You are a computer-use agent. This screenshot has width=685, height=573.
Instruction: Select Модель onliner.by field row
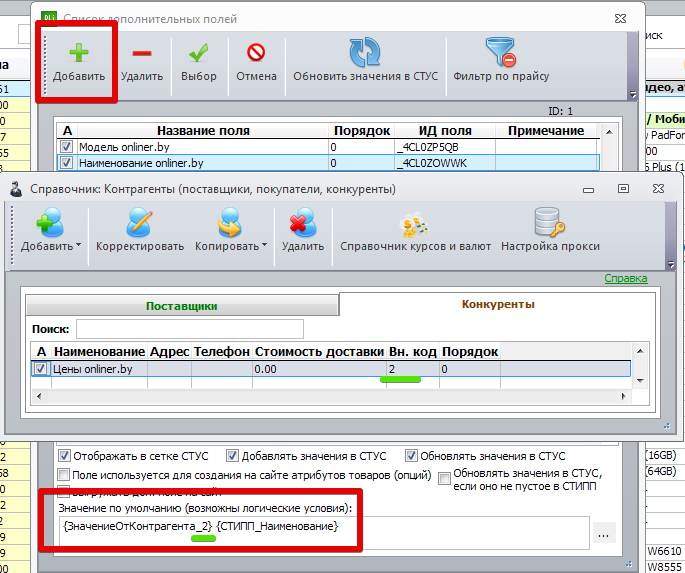pos(328,147)
